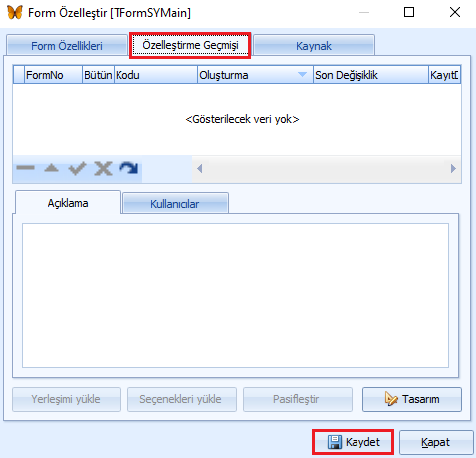Click the X cancel changes navigator icon
The height and width of the screenshot is (458, 476).
(103, 168)
